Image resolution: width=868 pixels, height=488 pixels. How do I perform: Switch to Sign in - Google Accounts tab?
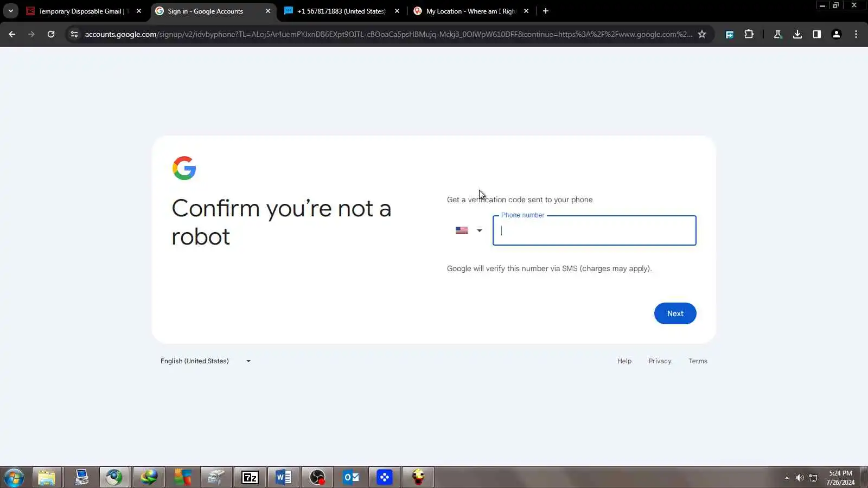(213, 11)
